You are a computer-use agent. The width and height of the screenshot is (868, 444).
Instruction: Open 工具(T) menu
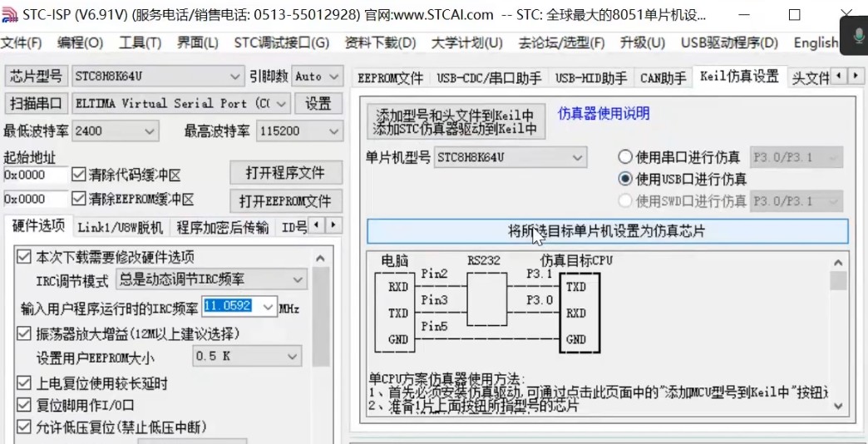pos(140,42)
